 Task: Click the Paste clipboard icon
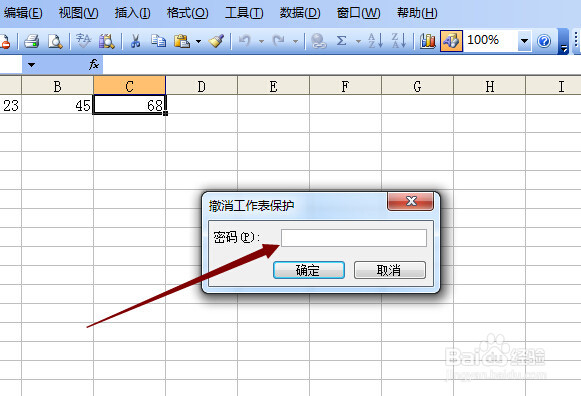point(182,41)
